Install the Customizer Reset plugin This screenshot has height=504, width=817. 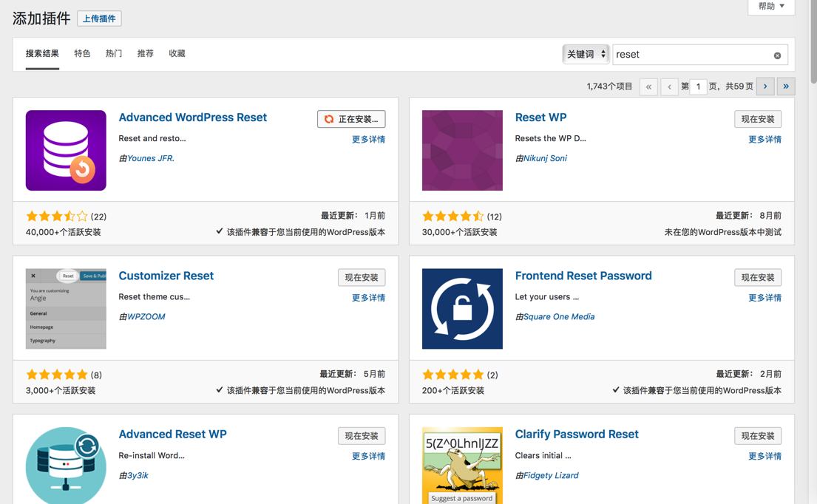pyautogui.click(x=362, y=277)
